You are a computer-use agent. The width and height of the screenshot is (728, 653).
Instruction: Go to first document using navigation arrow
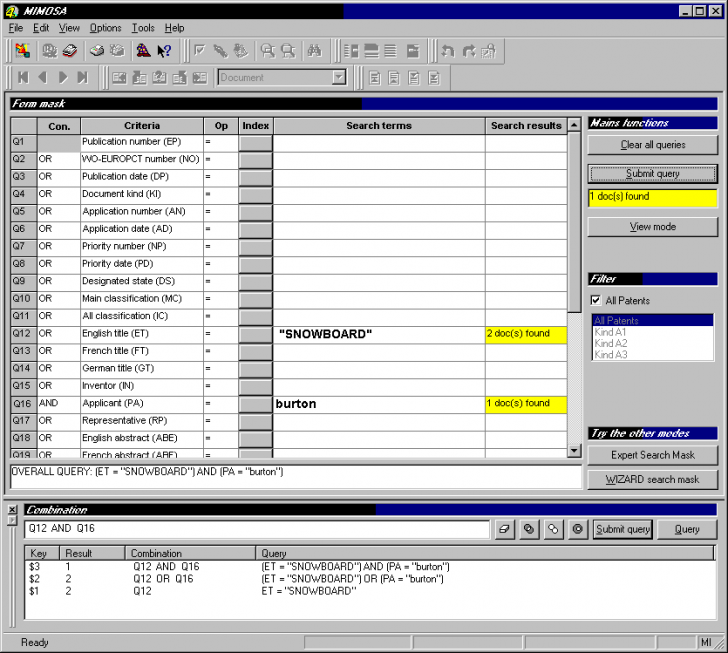coord(23,78)
